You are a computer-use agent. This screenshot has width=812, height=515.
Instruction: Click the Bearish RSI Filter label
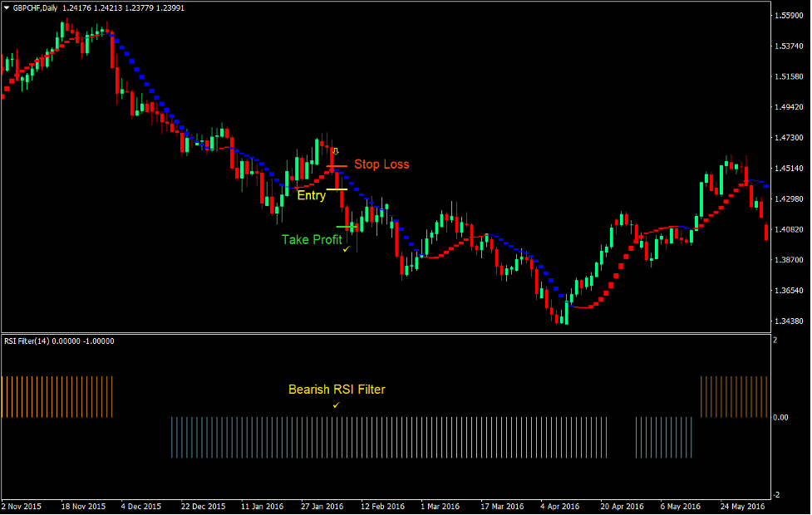[x=337, y=389]
